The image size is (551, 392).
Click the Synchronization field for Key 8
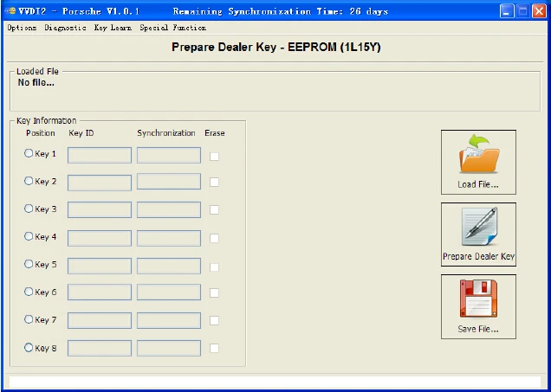click(x=169, y=348)
